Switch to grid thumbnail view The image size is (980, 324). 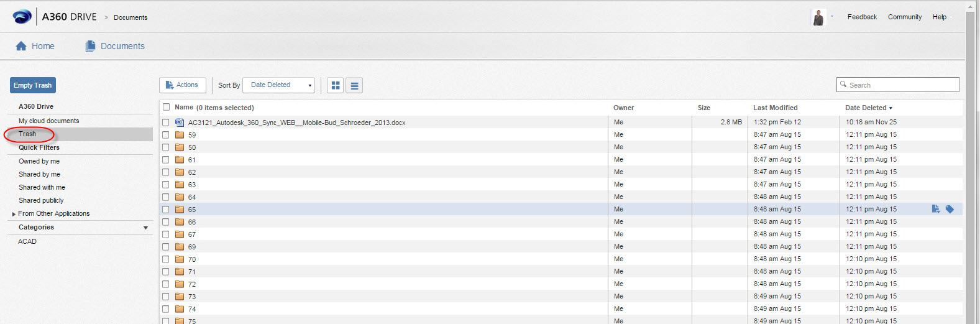336,85
